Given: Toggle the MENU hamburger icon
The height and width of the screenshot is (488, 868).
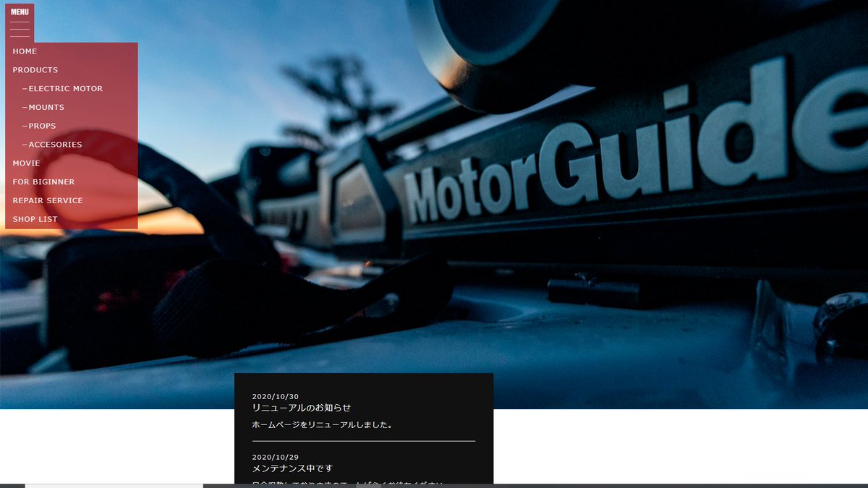Looking at the screenshot, I should click(20, 22).
